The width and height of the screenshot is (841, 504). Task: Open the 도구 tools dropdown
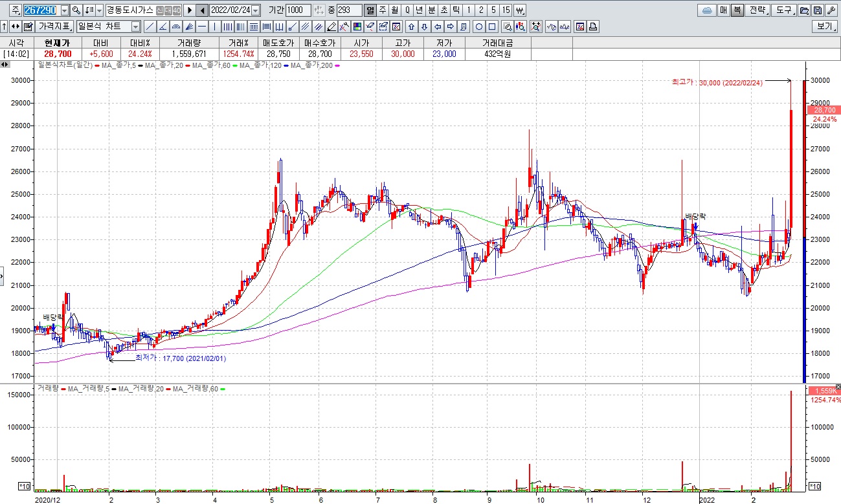[x=785, y=10]
